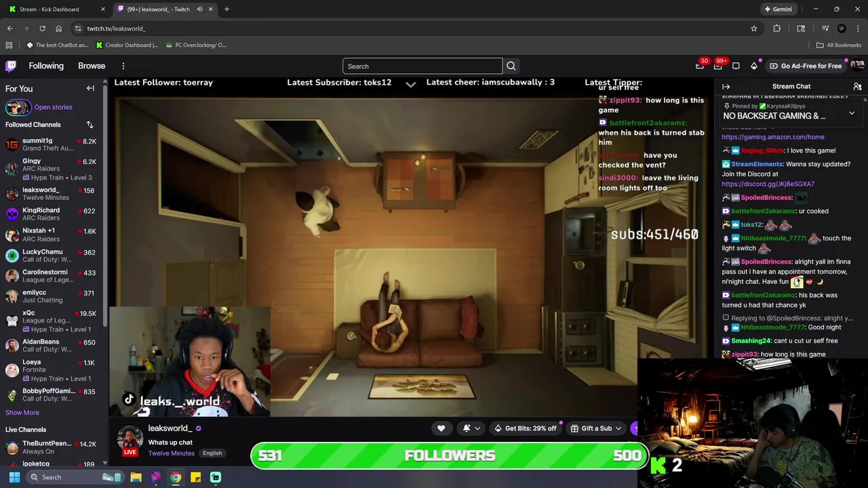Viewport: 868px width, 488px height.
Task: Click the Chrome back arrow
Action: tap(9, 28)
